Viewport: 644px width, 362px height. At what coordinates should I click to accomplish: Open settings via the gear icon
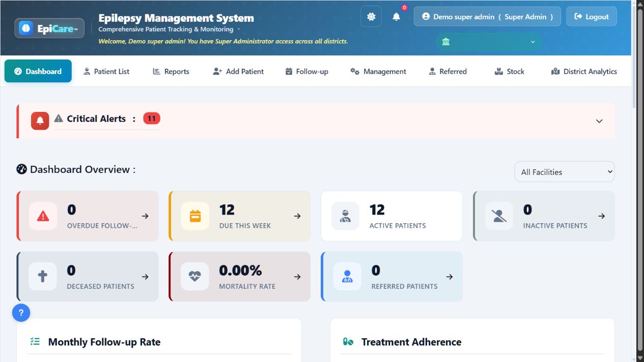(371, 17)
